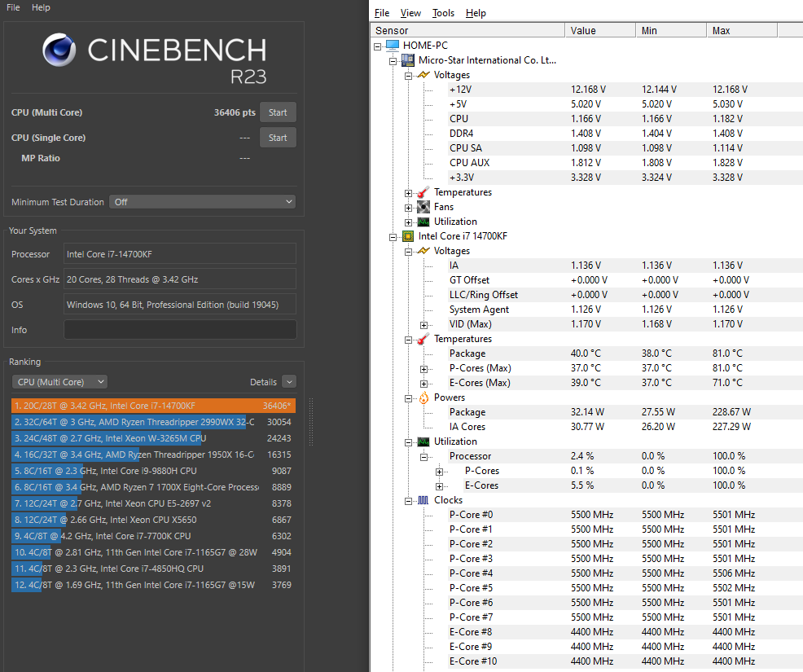Click the Value column header

pos(600,30)
